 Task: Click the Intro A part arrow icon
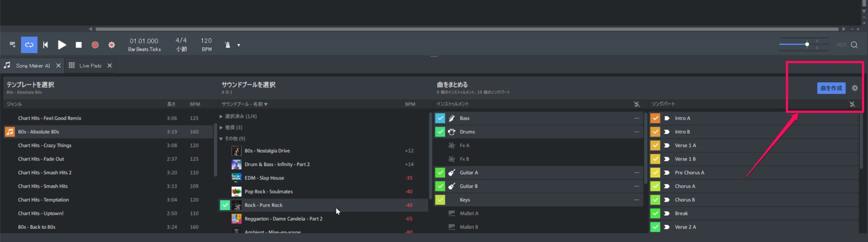point(667,118)
